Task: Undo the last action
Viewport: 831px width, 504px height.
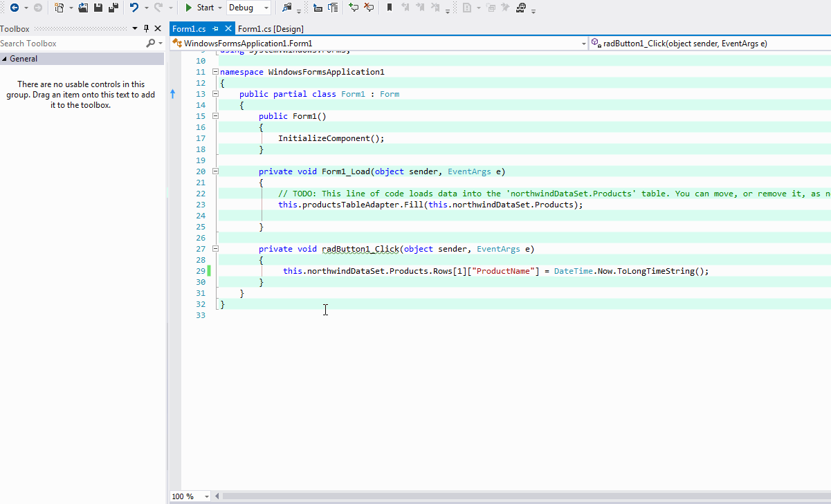Action: 134,8
